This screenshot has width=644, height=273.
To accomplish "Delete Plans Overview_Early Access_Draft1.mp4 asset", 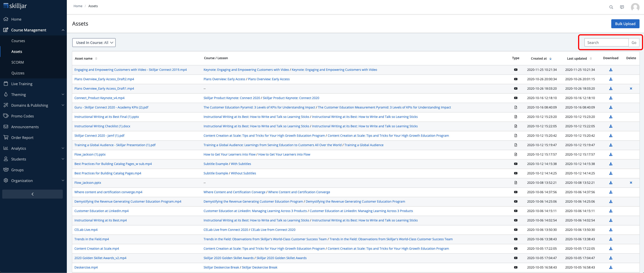I will tap(631, 89).
